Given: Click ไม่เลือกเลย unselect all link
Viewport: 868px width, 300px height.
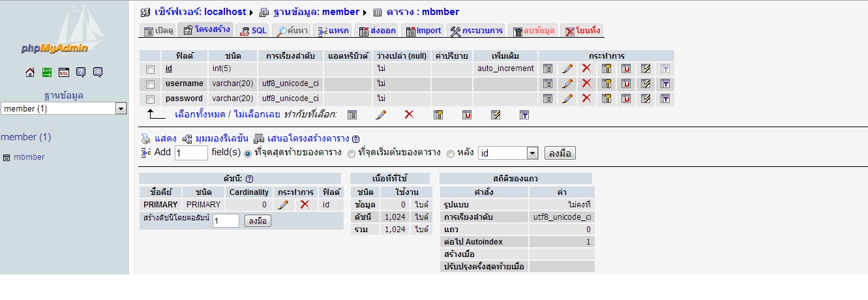Looking at the screenshot, I should pyautogui.click(x=256, y=115).
